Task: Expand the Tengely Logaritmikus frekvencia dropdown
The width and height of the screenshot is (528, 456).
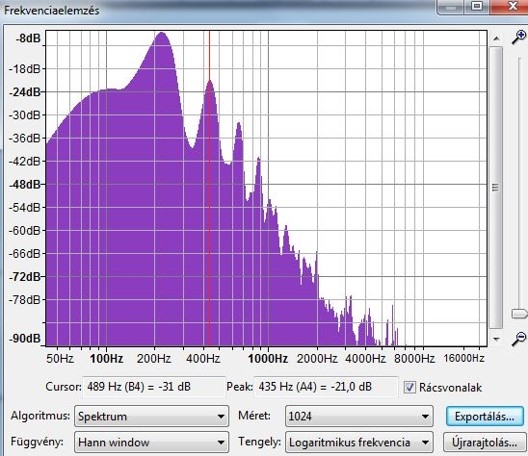Action: pyautogui.click(x=359, y=442)
